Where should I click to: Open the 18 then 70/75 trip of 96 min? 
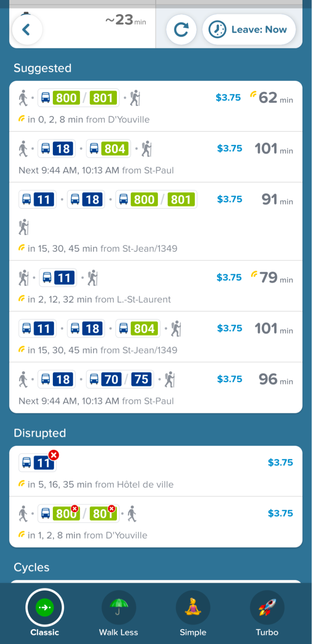pos(156,388)
